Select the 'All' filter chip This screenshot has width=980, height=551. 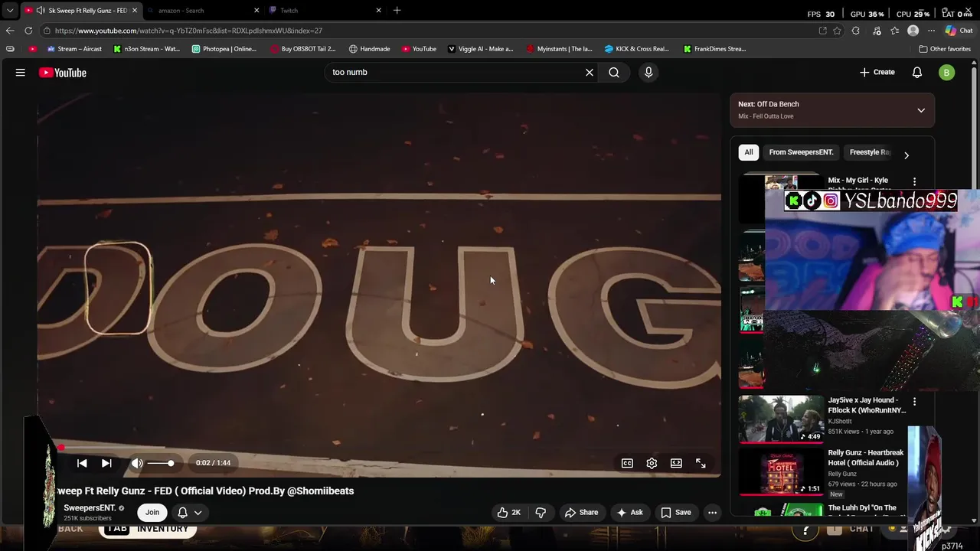[x=749, y=152]
